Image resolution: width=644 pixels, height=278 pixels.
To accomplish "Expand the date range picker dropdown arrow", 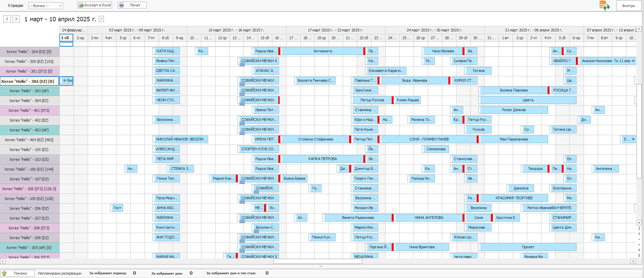I will click(101, 19).
